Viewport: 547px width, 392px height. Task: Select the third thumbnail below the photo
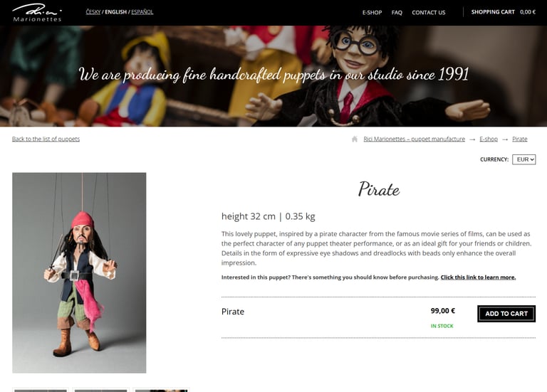[161, 390]
